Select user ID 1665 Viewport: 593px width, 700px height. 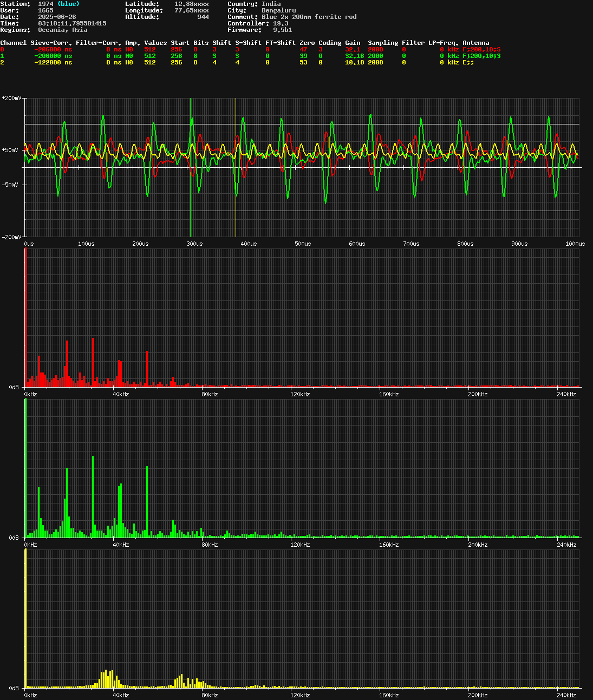point(45,10)
